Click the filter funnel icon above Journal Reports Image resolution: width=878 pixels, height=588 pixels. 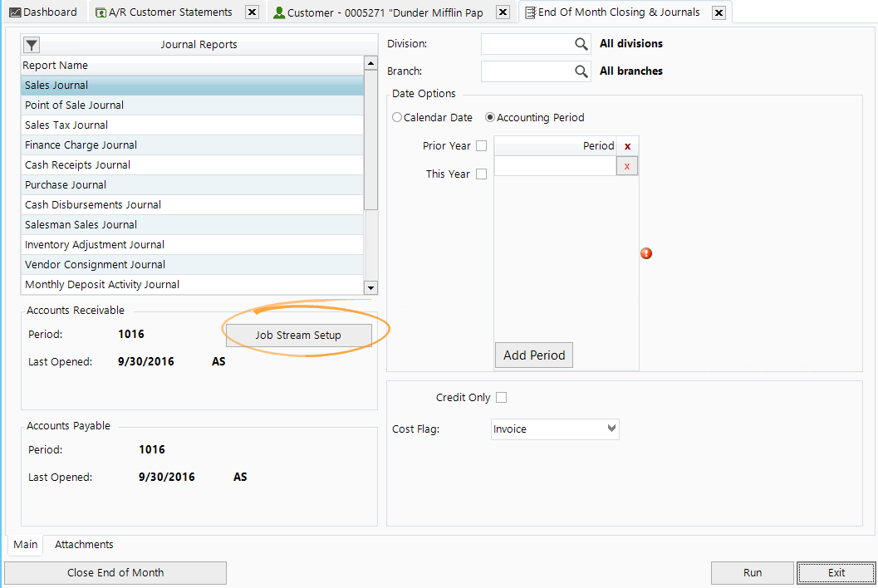tap(31, 45)
